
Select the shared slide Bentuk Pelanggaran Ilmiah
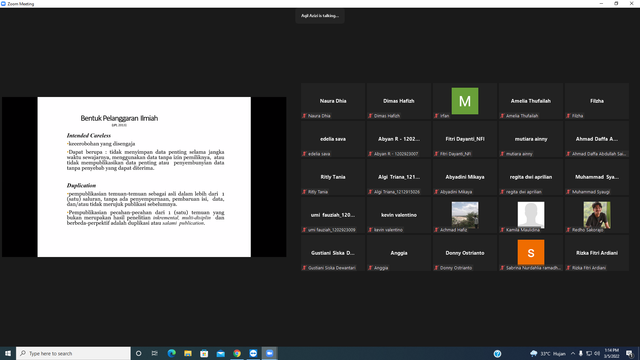pos(144,177)
